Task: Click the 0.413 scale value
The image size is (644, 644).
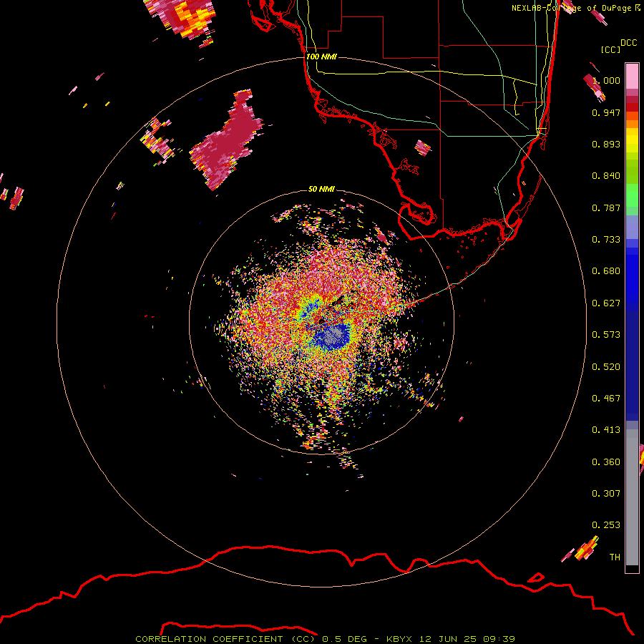Action: 606,430
